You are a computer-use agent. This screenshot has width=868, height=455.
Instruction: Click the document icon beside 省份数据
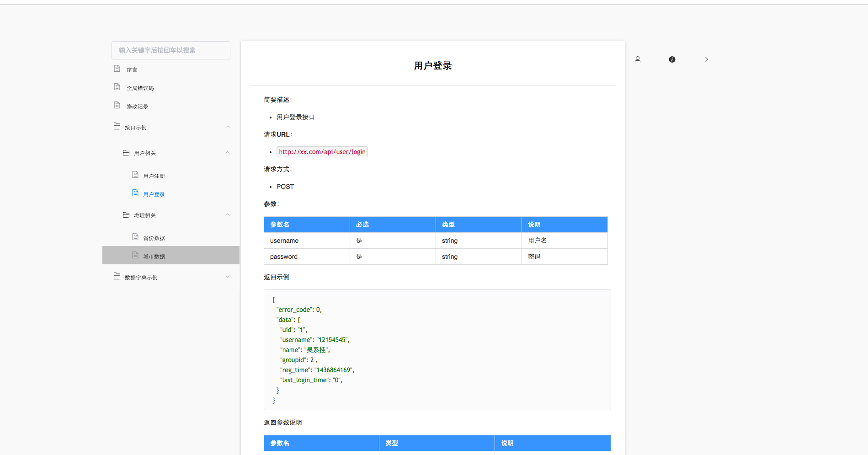tap(135, 236)
